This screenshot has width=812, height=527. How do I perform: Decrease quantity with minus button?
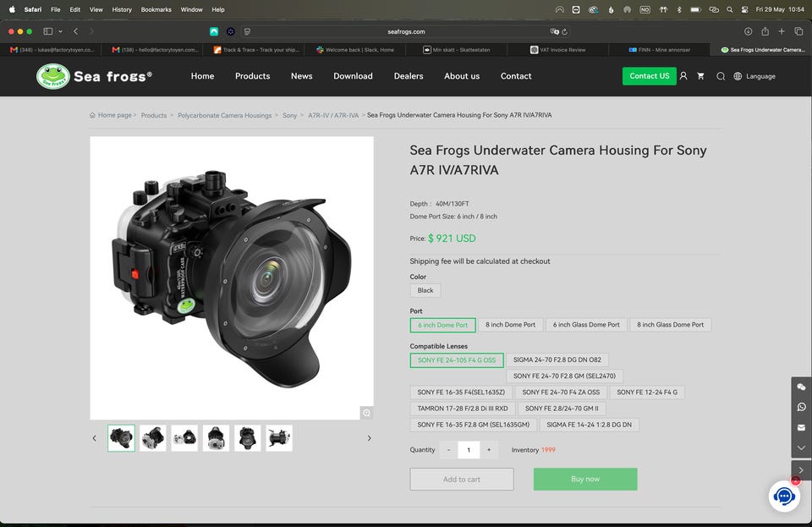click(448, 450)
